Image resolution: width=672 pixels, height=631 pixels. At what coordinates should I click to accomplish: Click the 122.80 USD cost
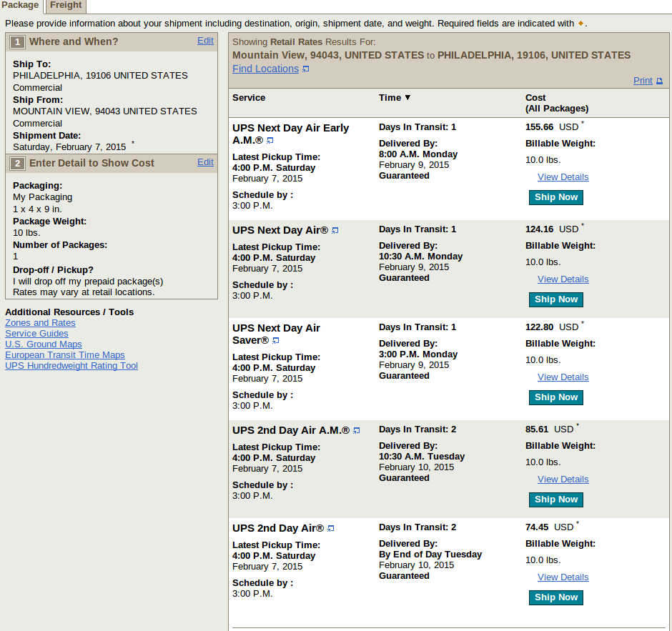click(552, 327)
